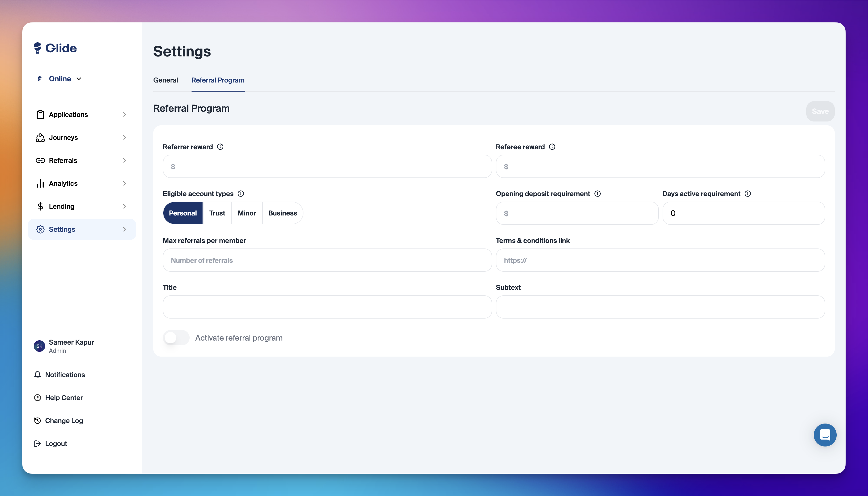Expand the Analytics sidebar chevron
Screen dimensions: 868x496
[x=124, y=184]
